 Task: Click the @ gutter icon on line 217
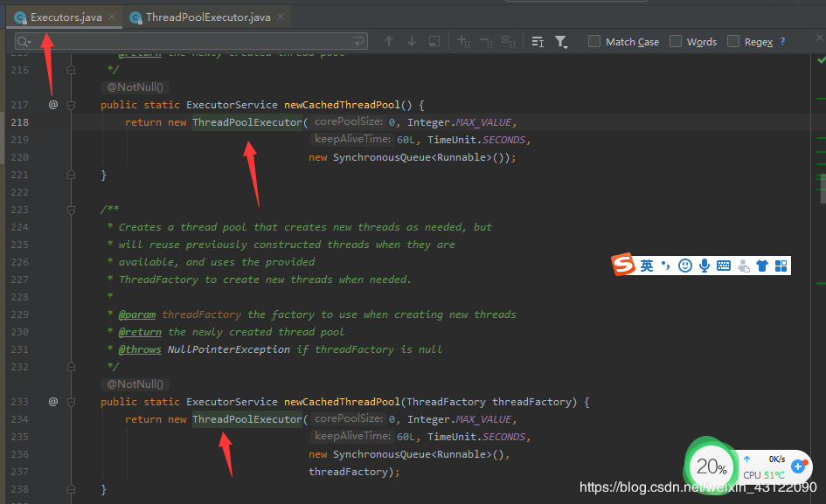(53, 104)
